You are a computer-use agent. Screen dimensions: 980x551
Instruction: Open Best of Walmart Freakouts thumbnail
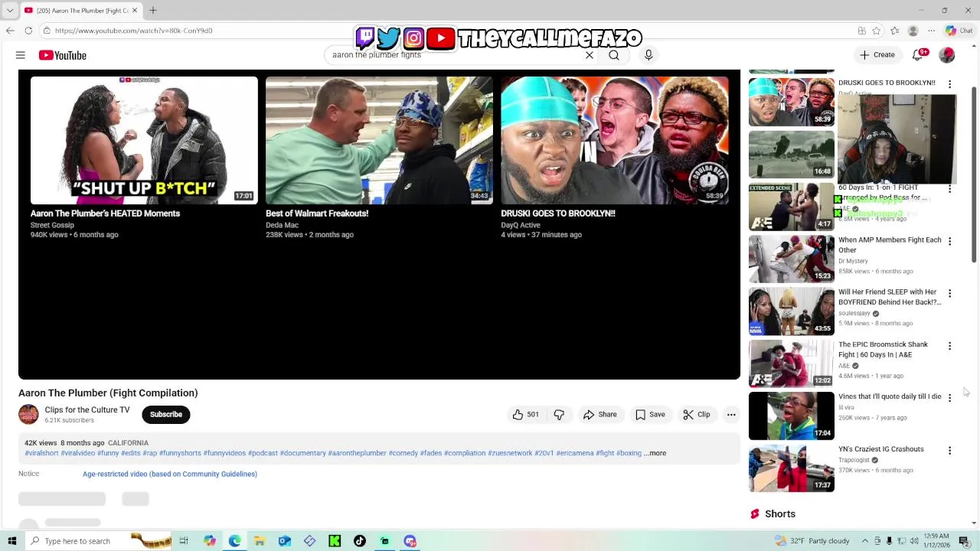tap(379, 140)
